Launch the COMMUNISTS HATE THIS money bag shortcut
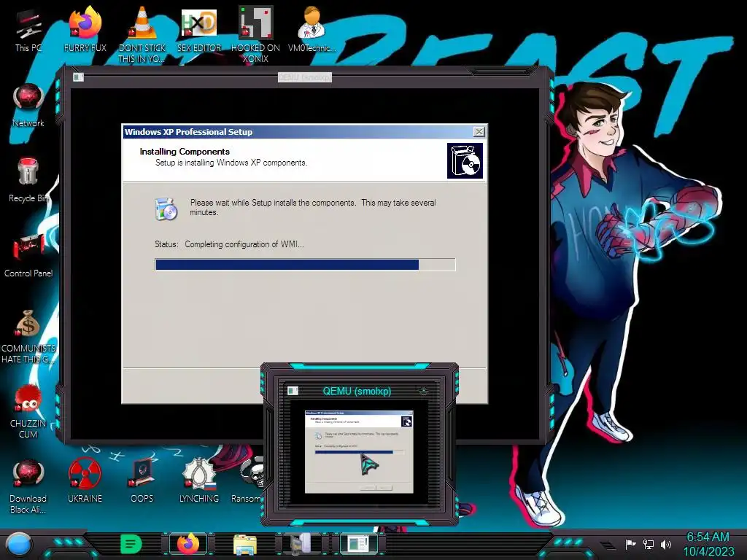Viewport: 747px width, 560px height. tap(28, 336)
